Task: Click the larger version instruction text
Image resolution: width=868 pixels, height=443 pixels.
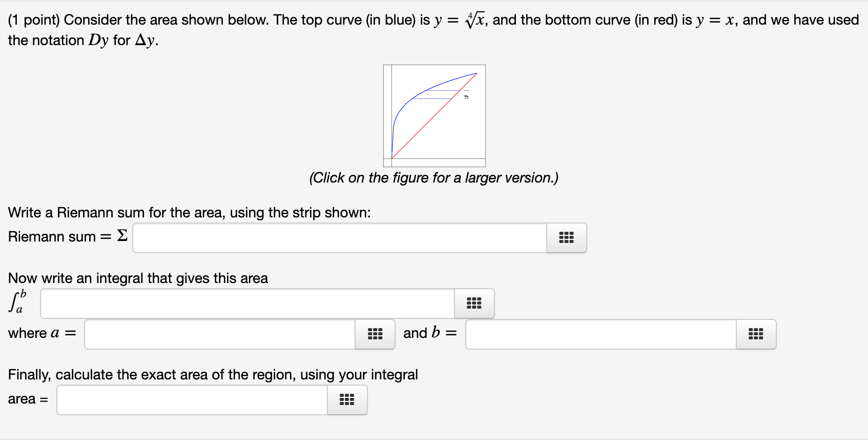Action: point(434,177)
